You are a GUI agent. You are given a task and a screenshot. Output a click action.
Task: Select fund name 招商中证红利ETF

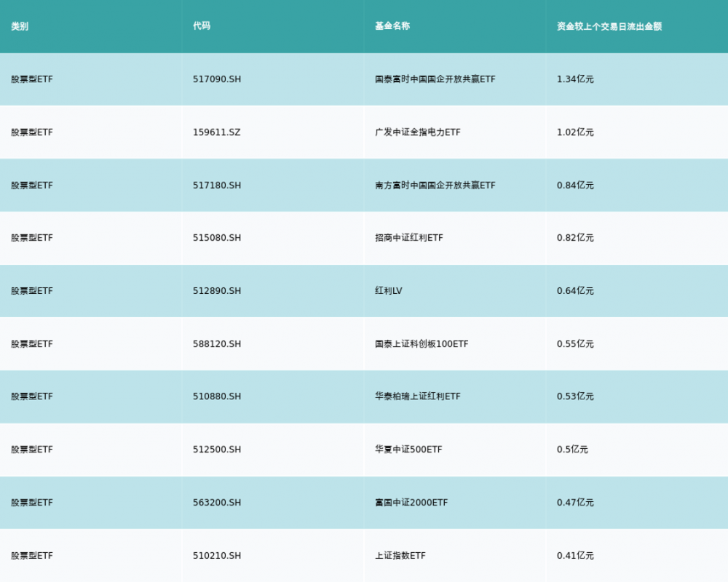(x=409, y=238)
